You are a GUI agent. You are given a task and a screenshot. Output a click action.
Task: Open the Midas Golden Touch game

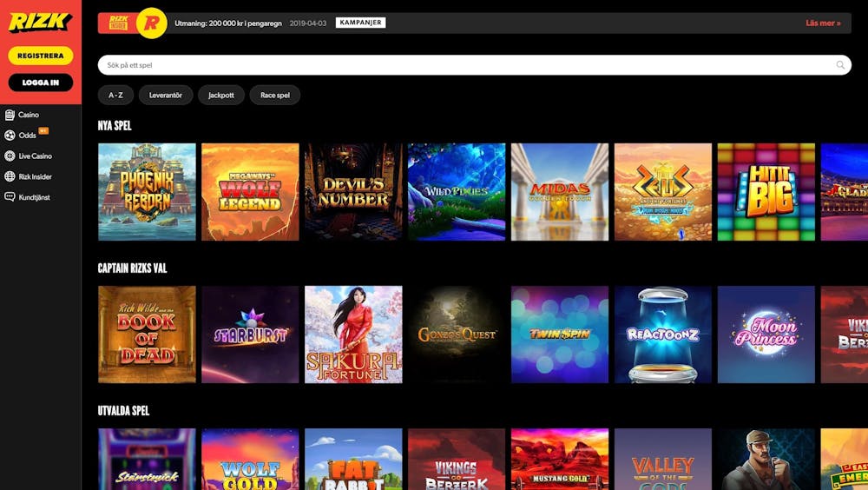coord(560,192)
